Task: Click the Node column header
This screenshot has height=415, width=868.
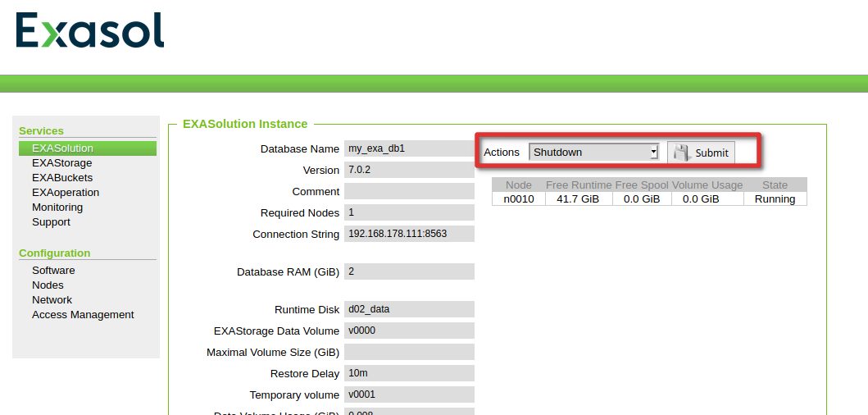Action: (519, 185)
